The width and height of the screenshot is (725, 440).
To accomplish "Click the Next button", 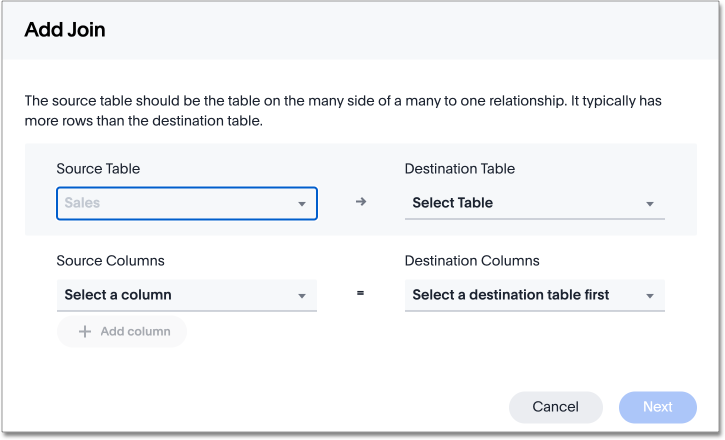I will [x=657, y=407].
